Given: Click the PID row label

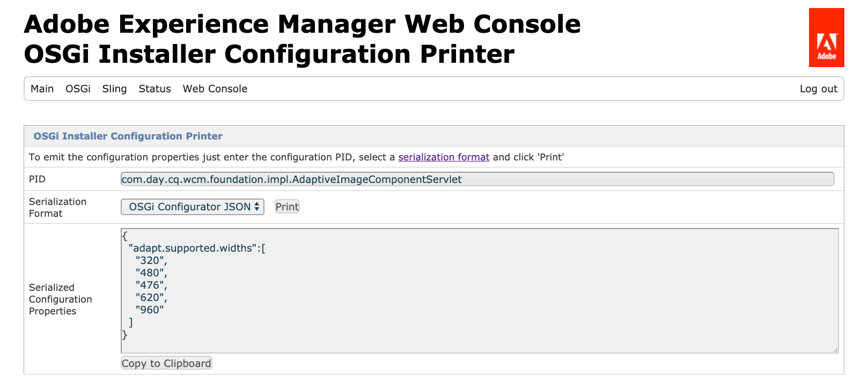Looking at the screenshot, I should [x=37, y=179].
